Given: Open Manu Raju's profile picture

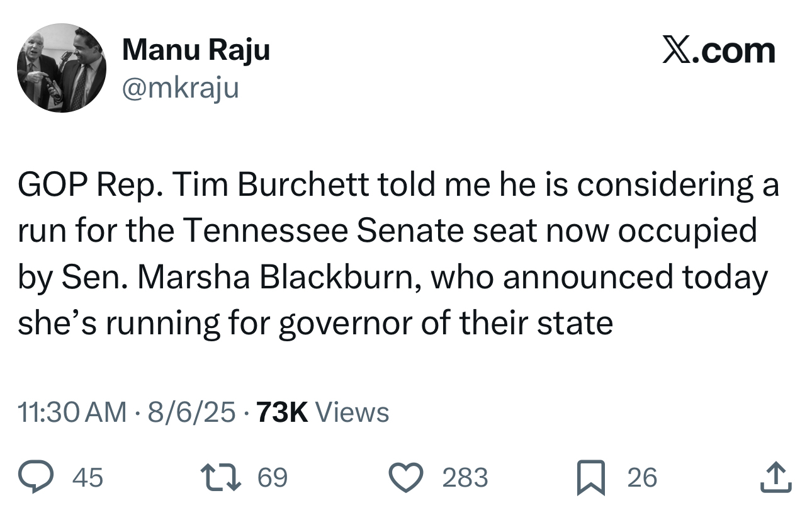Looking at the screenshot, I should click(62, 68).
